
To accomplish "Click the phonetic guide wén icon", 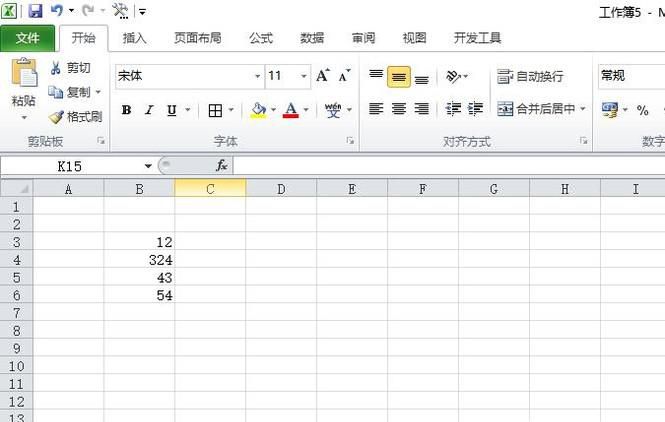I will [x=333, y=110].
